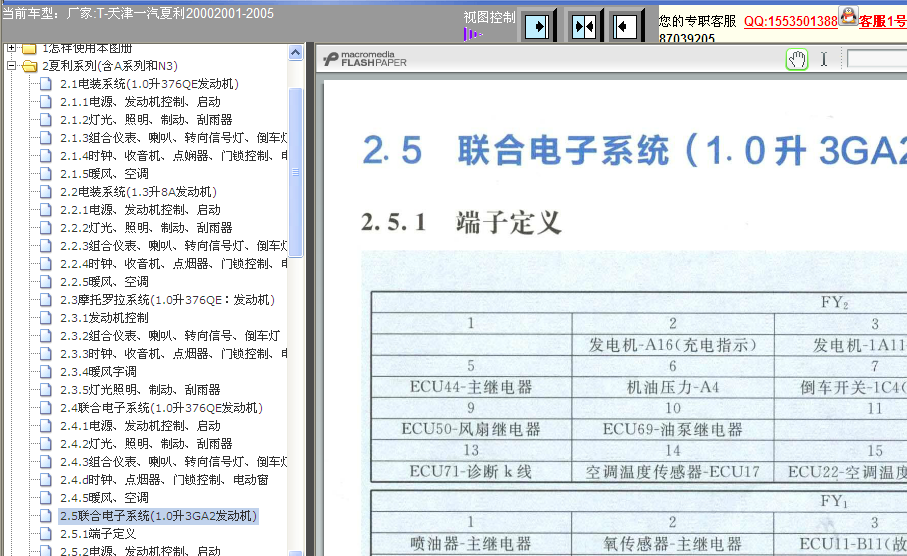
Task: Click folder icon of 2夏利系列
Action: click(x=30, y=66)
